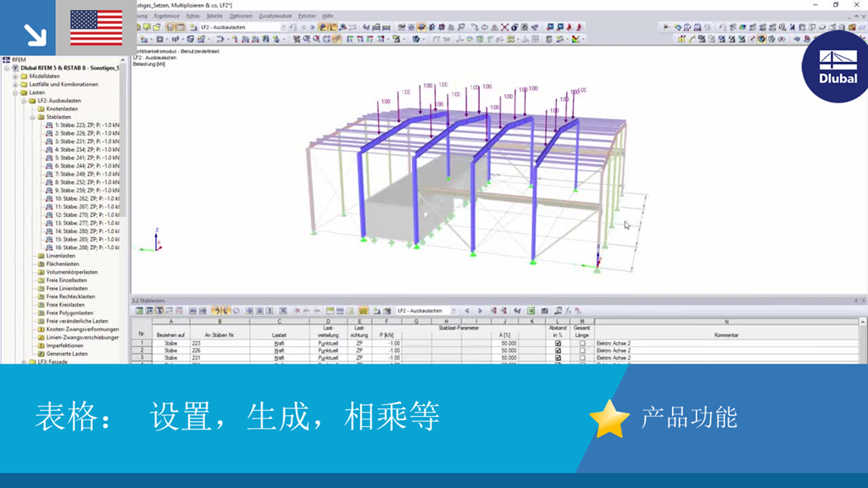Click the eye visibility icon in right toolbar
The width and height of the screenshot is (868, 488).
(782, 39)
